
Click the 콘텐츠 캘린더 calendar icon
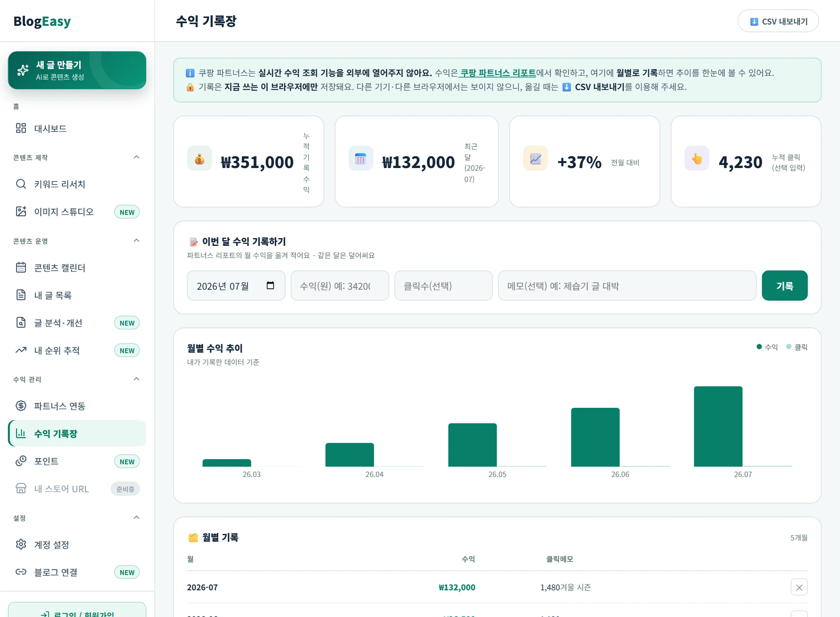click(x=21, y=267)
